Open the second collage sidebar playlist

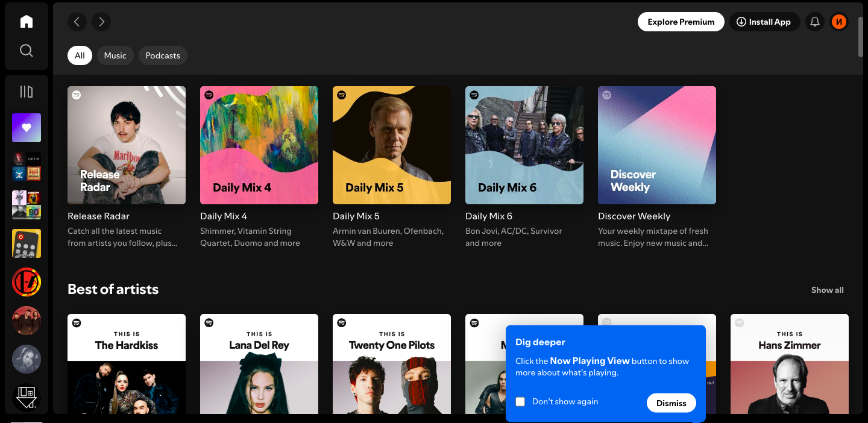(x=27, y=205)
